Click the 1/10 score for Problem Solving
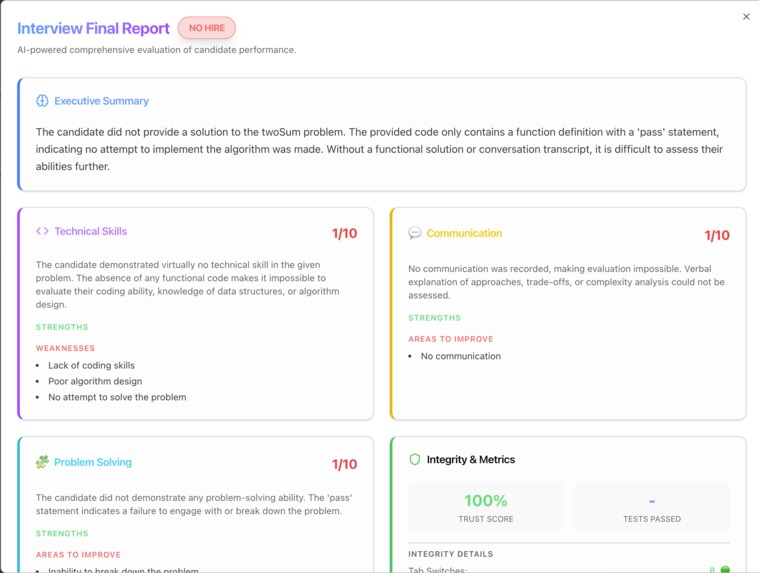 click(x=344, y=464)
